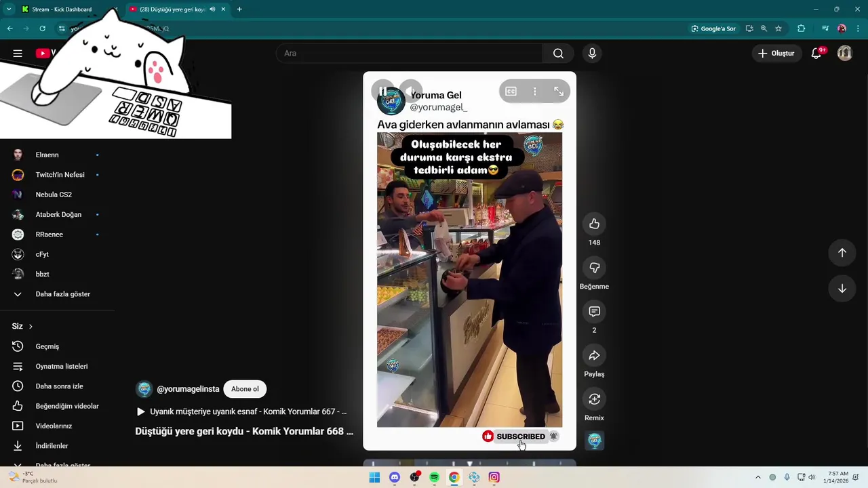The image size is (868, 488).
Task: Open the @yorumagelinsta channel avatar
Action: pos(144,389)
